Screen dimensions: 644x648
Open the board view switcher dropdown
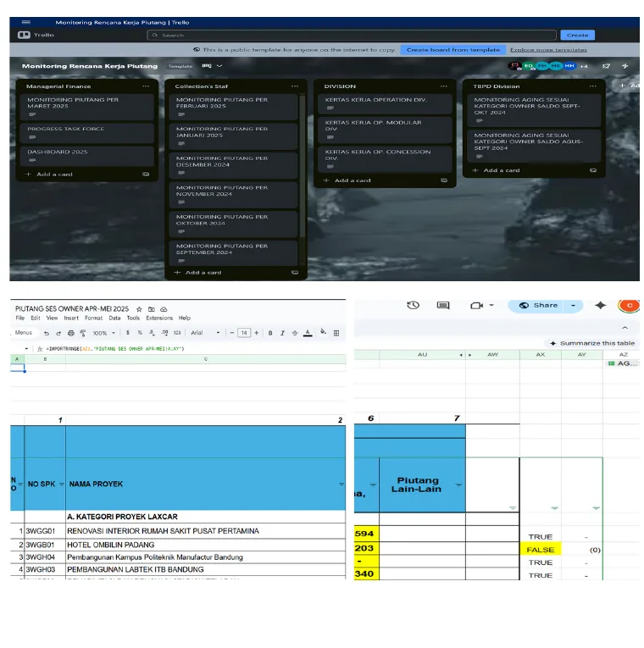[212, 66]
